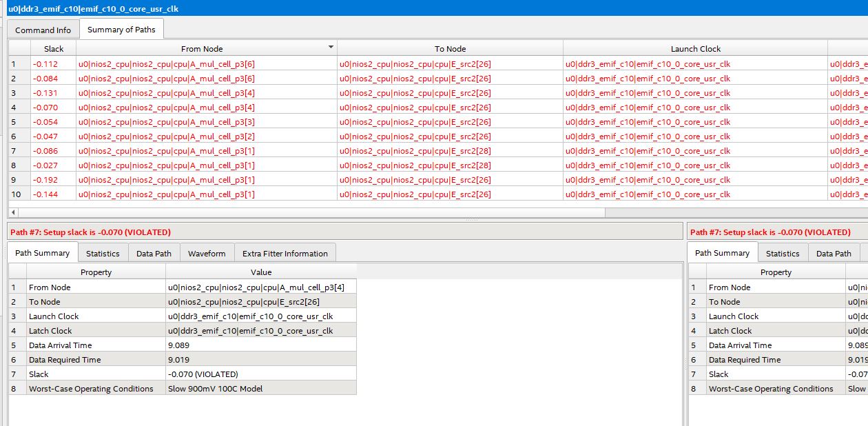Click the Property header in right path panel

[x=776, y=272]
